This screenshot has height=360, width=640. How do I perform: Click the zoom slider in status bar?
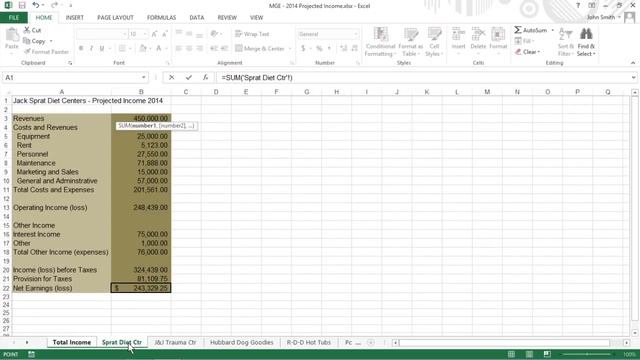click(587, 354)
